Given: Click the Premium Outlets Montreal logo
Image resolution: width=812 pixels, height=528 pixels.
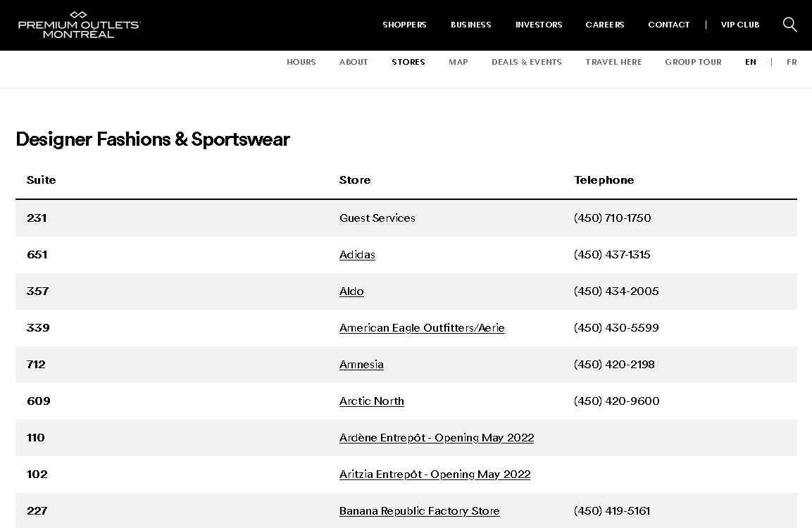Looking at the screenshot, I should tap(80, 25).
